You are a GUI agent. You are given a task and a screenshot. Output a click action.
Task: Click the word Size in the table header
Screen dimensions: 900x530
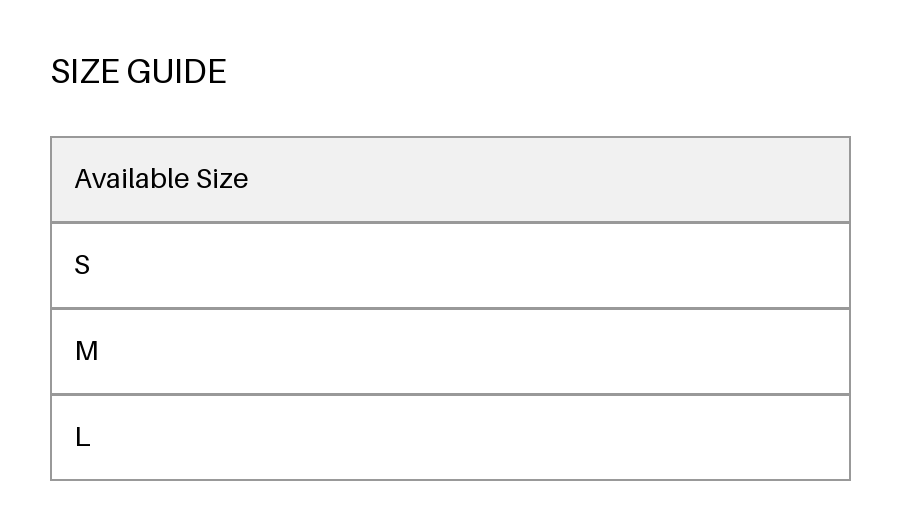pos(222,179)
